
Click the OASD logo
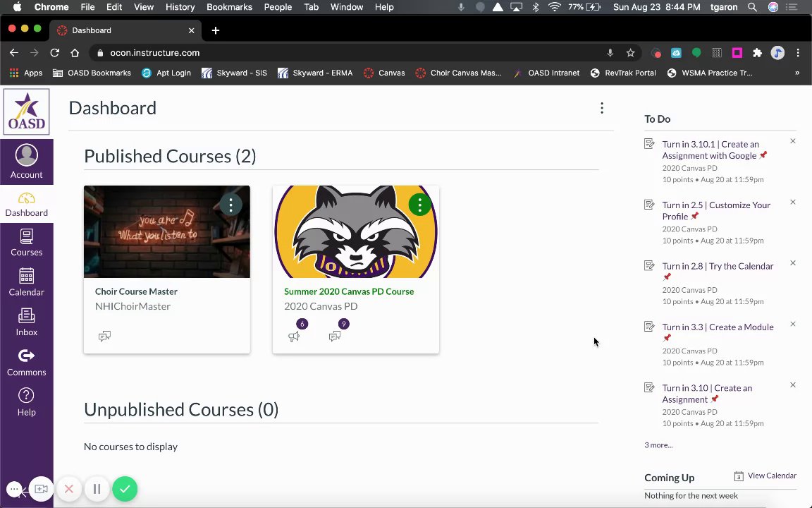click(x=26, y=111)
